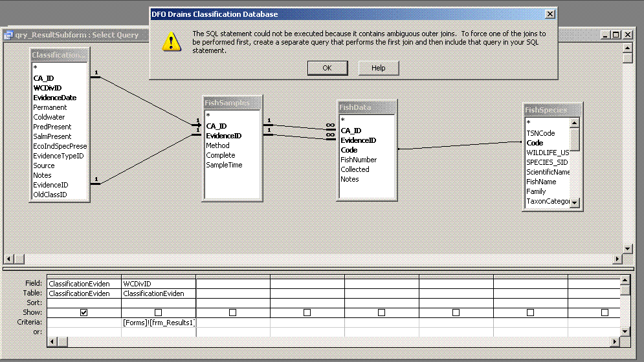This screenshot has width=644, height=362.
Task: Select Notes field in FishData table
Action: 350,179
